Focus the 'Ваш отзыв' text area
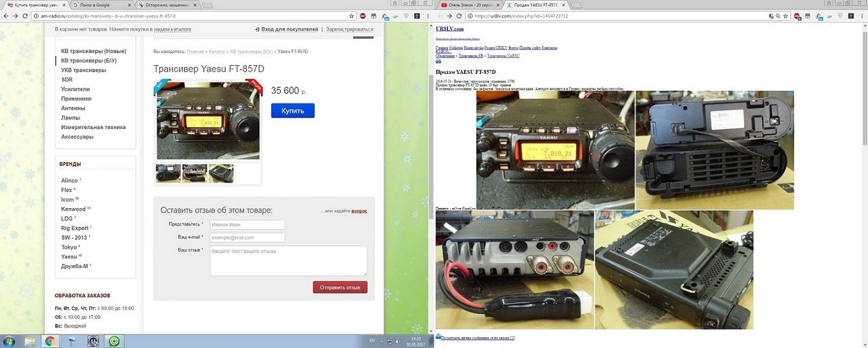 point(288,261)
